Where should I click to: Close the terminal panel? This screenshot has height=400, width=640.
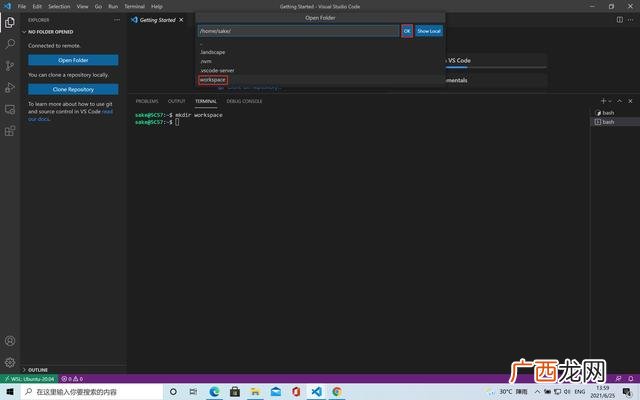click(x=630, y=101)
